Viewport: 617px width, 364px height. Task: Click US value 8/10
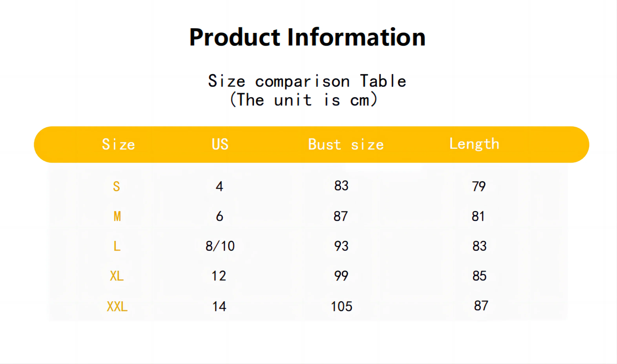point(220,246)
